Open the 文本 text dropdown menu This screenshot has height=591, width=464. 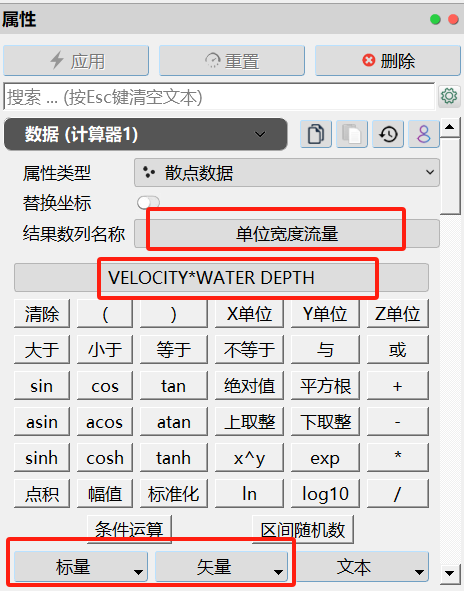(362, 567)
